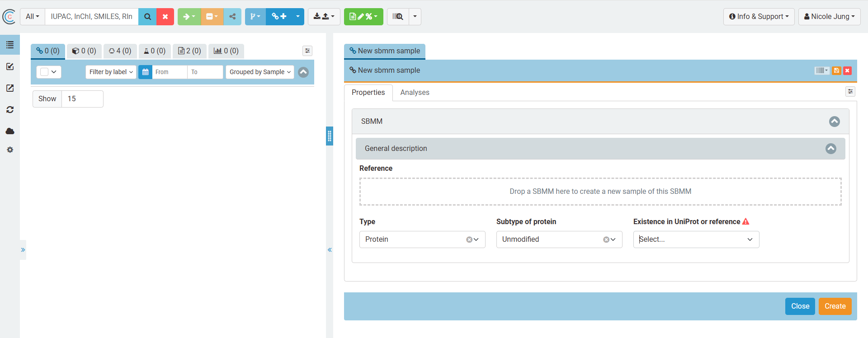Open the barcode scanner search tool

[398, 17]
